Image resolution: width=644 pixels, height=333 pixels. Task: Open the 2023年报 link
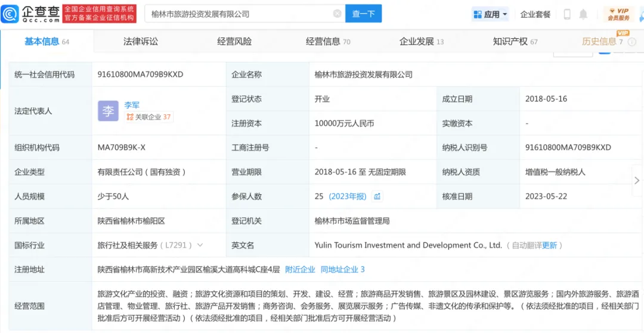(x=349, y=197)
